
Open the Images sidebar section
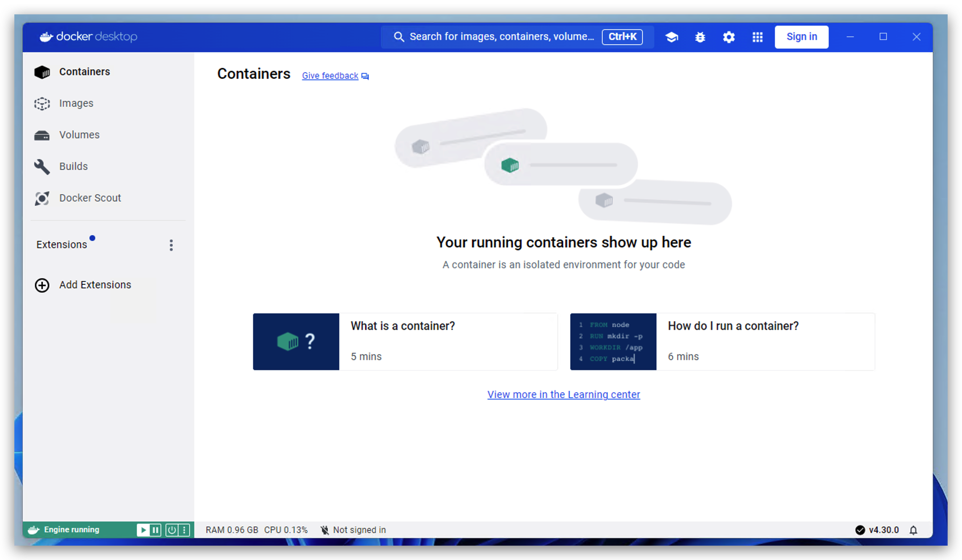108,103
